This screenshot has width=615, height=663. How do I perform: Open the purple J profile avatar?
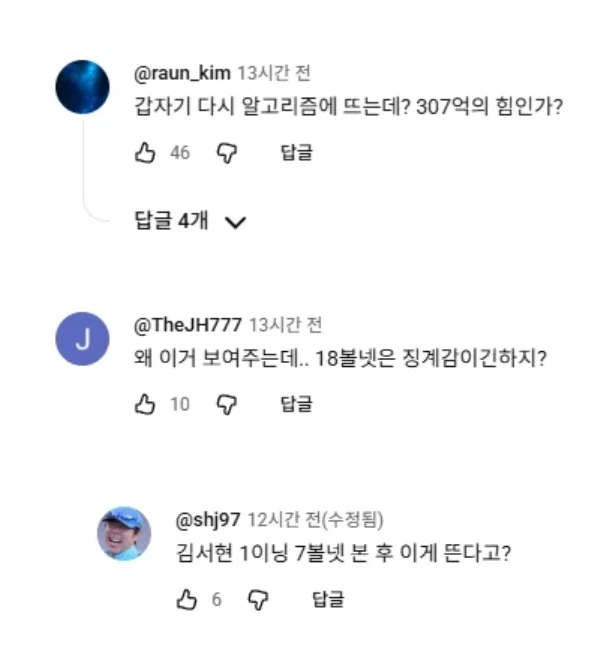(x=82, y=339)
